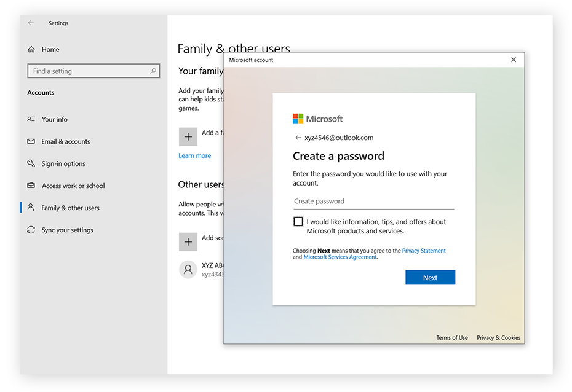This screenshot has width=572, height=392.
Task: Click xyz4546@outlook.com email text
Action: (339, 138)
